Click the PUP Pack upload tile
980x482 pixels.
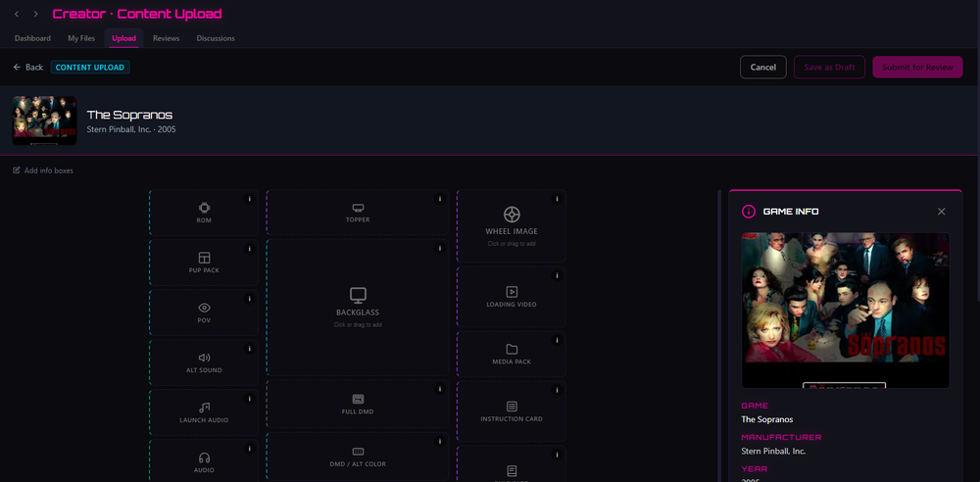[x=204, y=263]
